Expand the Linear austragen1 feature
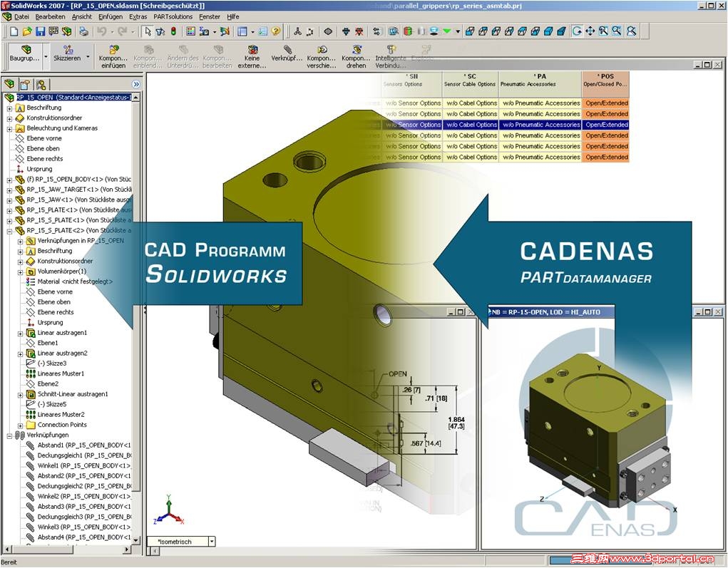This screenshot has width=728, height=568. [20, 334]
